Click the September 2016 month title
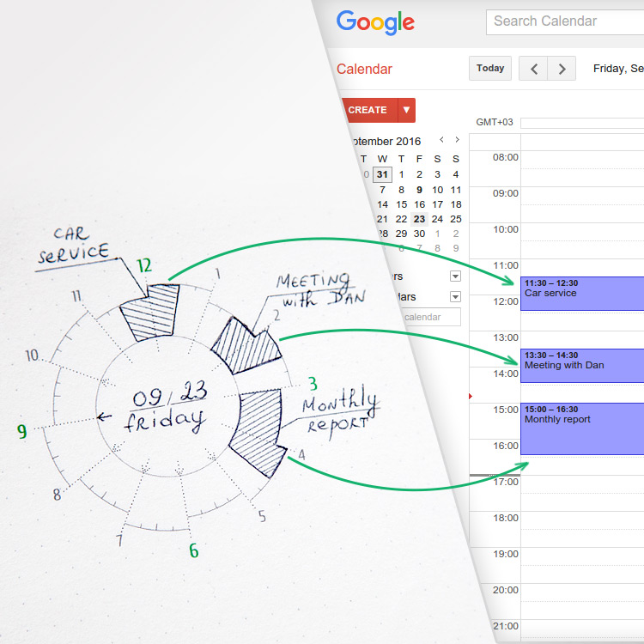Image resolution: width=644 pixels, height=644 pixels. click(x=387, y=142)
